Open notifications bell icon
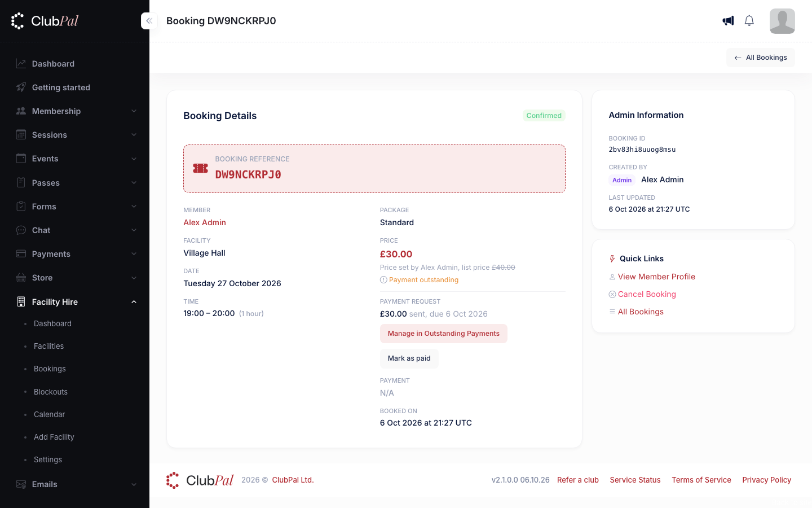Viewport: 812px width, 508px height. [749, 21]
